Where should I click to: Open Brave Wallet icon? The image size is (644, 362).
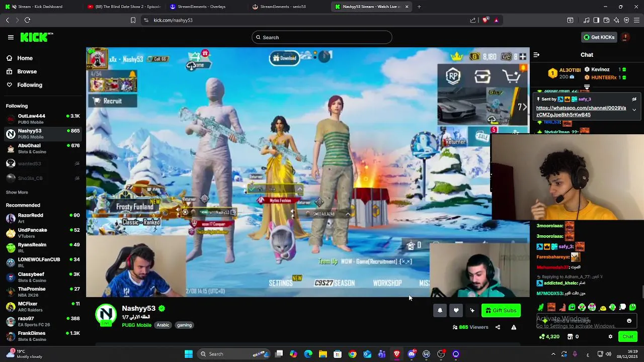click(x=606, y=20)
